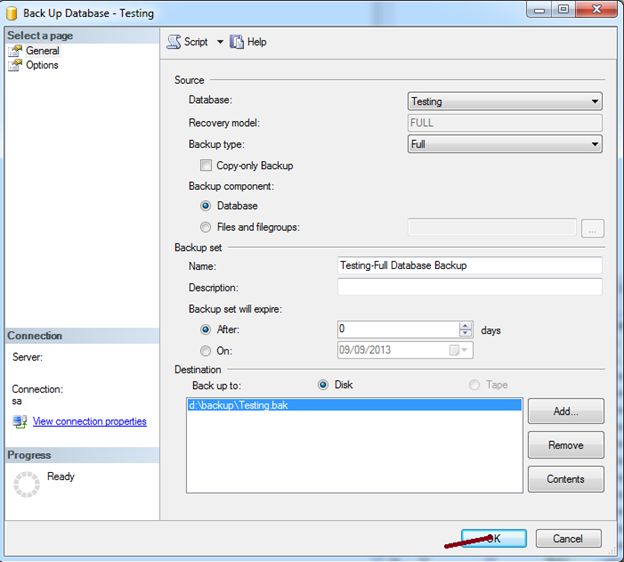Click the connection properties server icon
Screen dimensions: 624x562
click(20, 422)
